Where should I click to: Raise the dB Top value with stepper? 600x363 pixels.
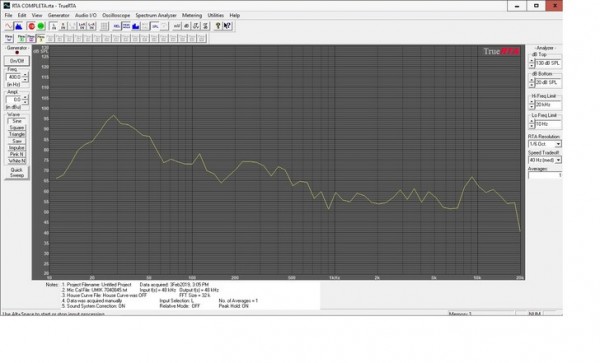[532, 60]
